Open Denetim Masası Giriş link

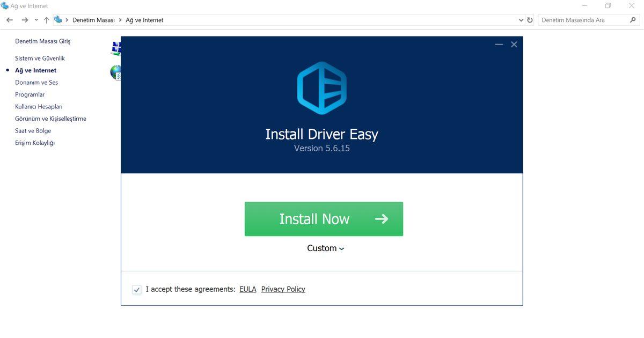point(42,41)
